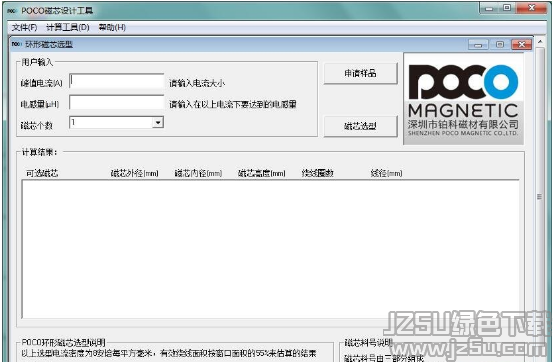Click the 磁芯外径(mm) column header
Screen dimensions: 553x362
(x=134, y=173)
